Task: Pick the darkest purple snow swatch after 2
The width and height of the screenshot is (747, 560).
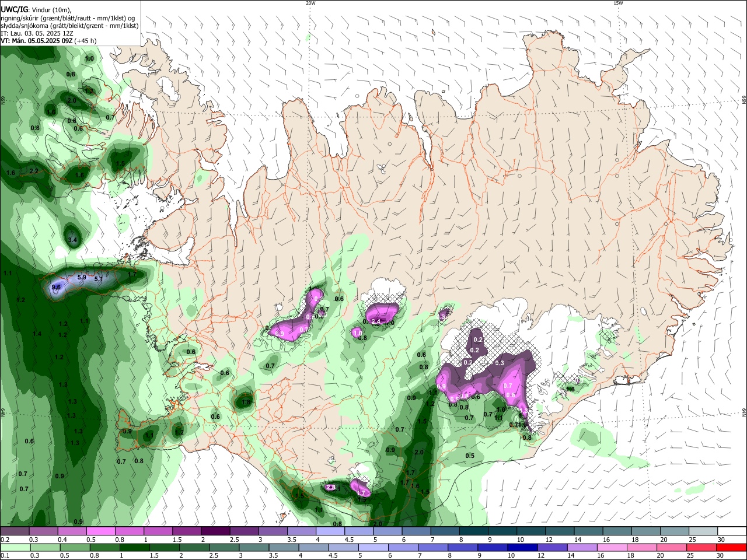Action: [215, 531]
